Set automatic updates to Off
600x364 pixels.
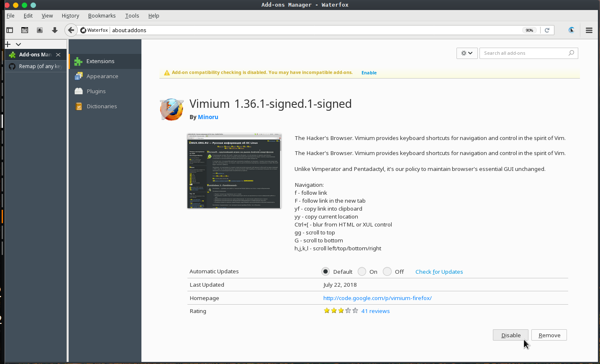(387, 271)
